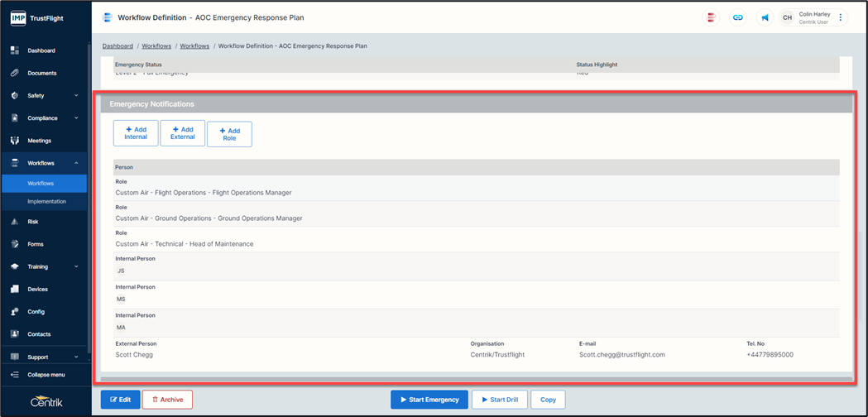The image size is (868, 417).
Task: Click the red list icon in header
Action: 711,17
